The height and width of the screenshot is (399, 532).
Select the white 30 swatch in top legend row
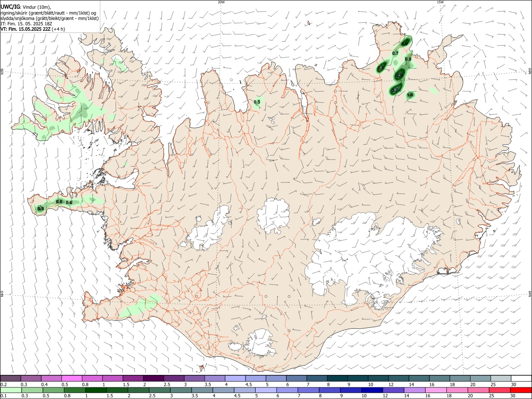520,379
